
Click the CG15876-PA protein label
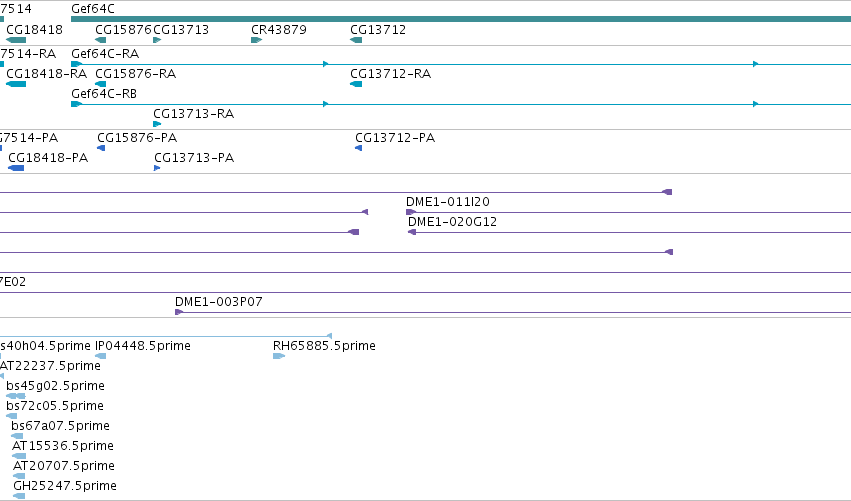(137, 138)
